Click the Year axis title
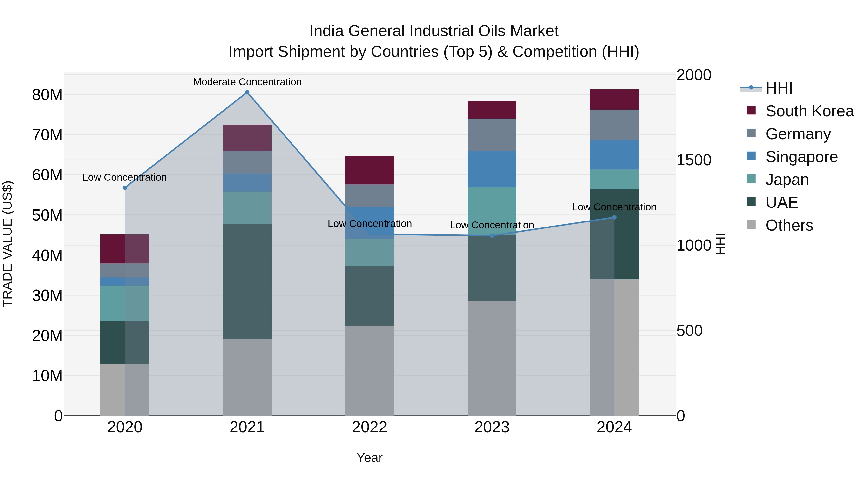Screen dimensions: 868x488 tap(370, 458)
